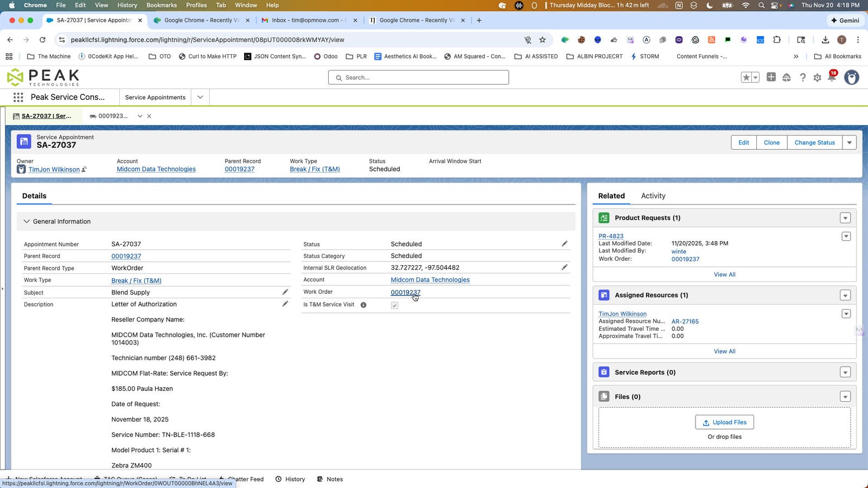Viewport: 868px width, 488px height.
Task: Reload the page in Chrome
Action: (42, 40)
